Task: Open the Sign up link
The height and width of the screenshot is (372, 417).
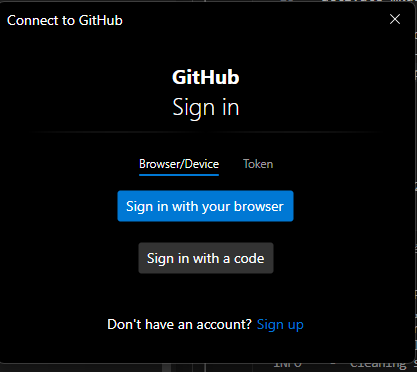Action: point(280,324)
